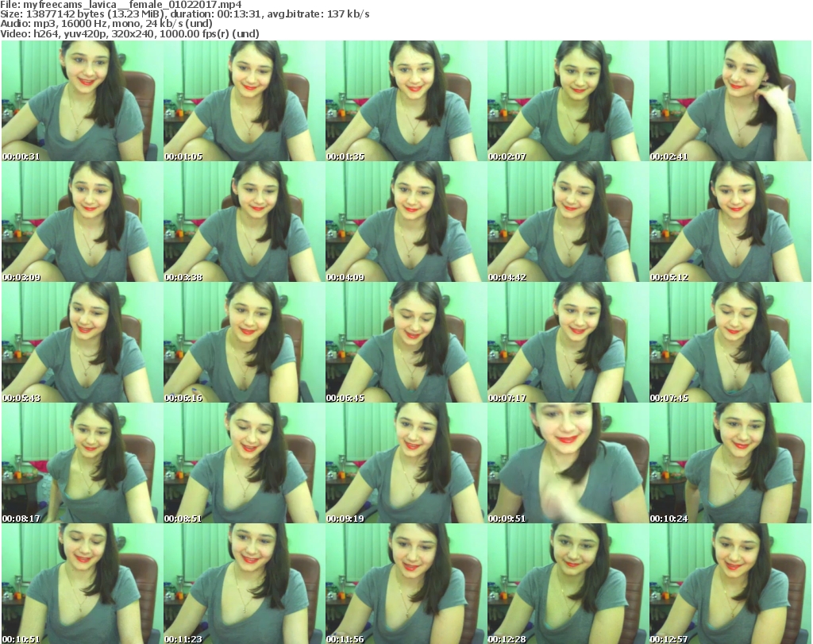Select the frame marked 00:10:51
Viewport: 813px width, 644px height.
(x=82, y=584)
